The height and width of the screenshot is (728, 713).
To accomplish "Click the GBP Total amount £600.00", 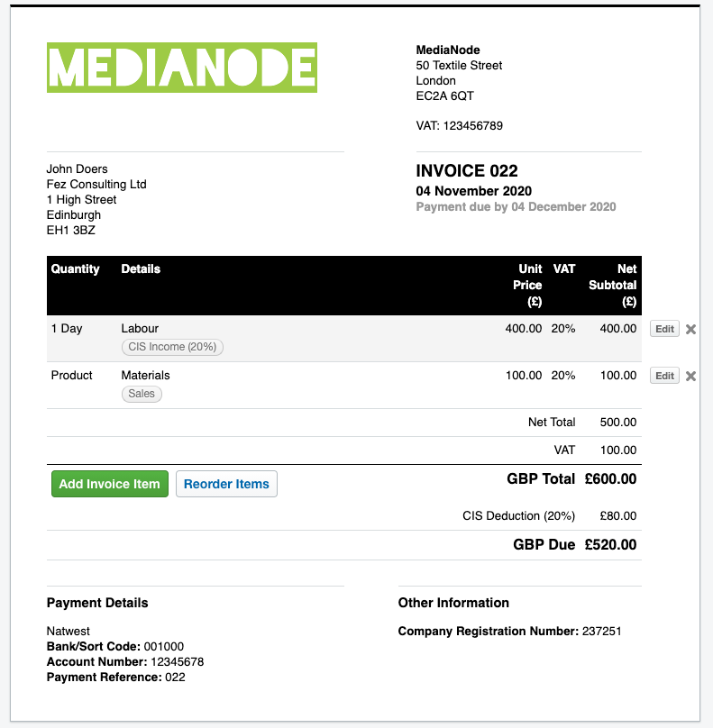I will 610,478.
